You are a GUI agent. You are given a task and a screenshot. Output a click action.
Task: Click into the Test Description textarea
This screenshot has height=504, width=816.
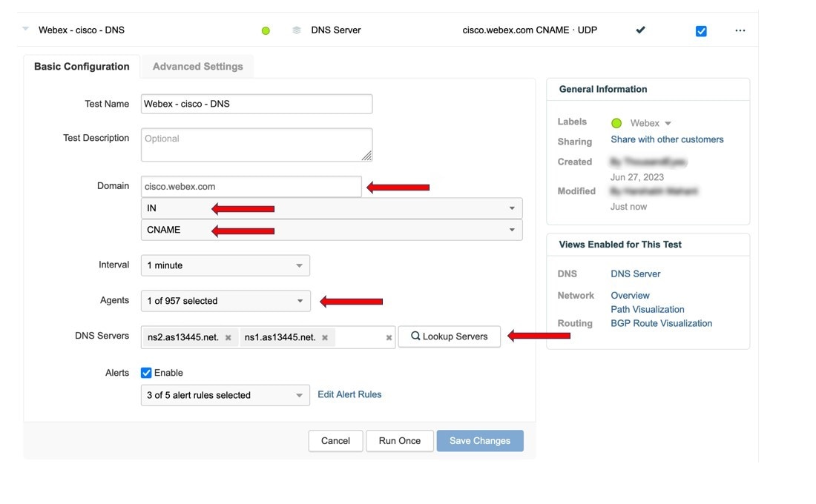point(257,145)
